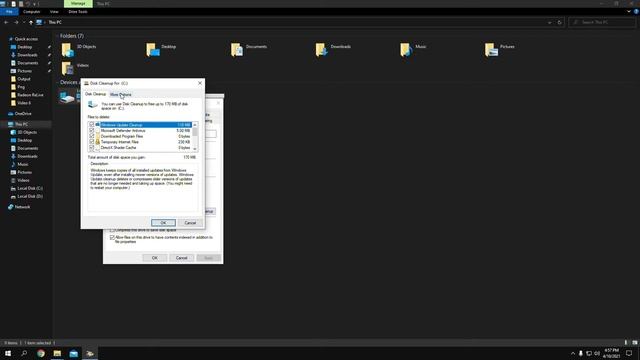This screenshot has width=640, height=360.
Task: Open the Videos folder icon in the main pane
Action: tap(67, 68)
